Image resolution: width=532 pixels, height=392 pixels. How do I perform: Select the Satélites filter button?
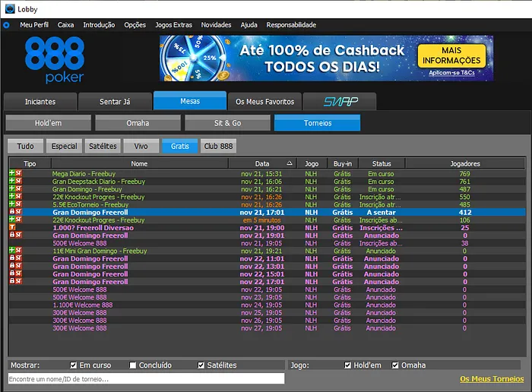tap(103, 146)
